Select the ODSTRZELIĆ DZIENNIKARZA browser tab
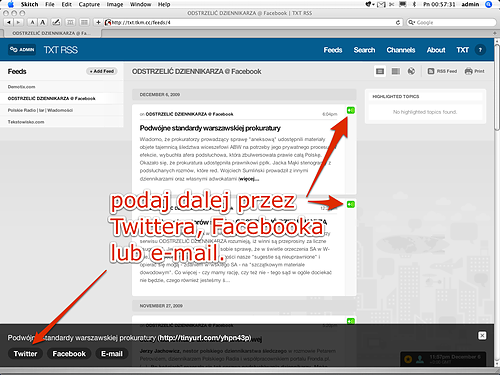Screen dimensions: 500x375 pyautogui.click(x=51, y=33)
